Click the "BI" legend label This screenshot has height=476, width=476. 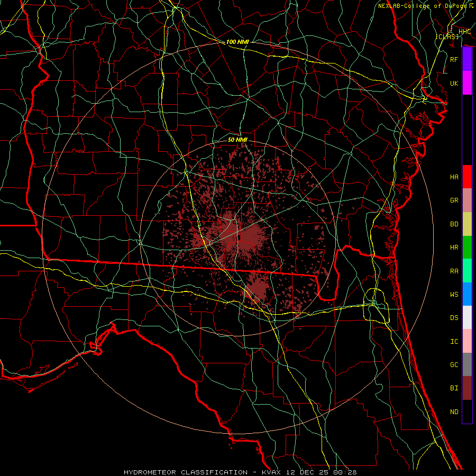tap(454, 388)
